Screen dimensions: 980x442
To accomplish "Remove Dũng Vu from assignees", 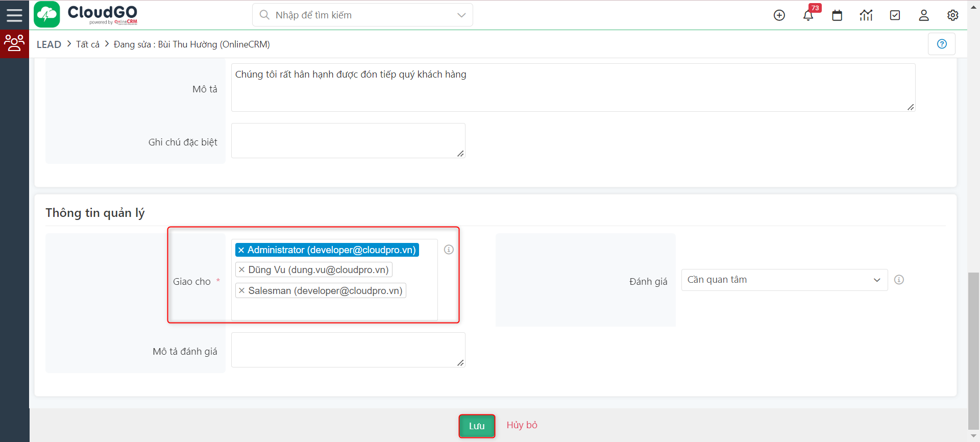I will pos(242,270).
